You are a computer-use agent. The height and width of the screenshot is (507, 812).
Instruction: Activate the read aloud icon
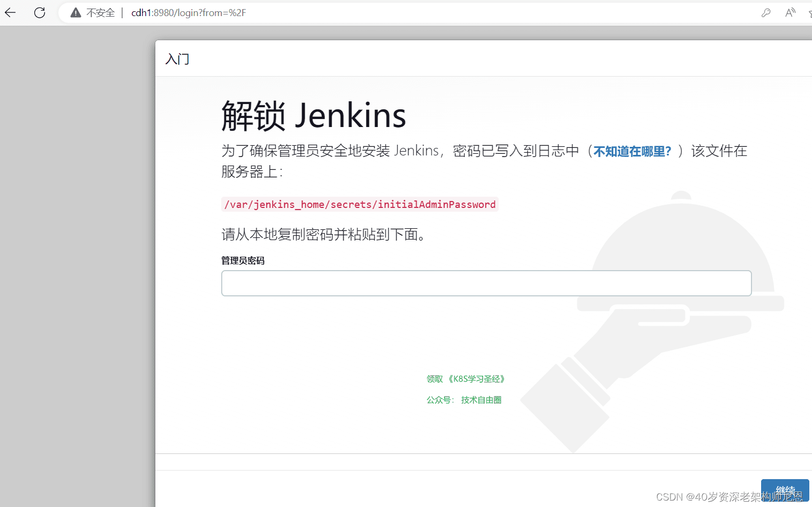[790, 13]
